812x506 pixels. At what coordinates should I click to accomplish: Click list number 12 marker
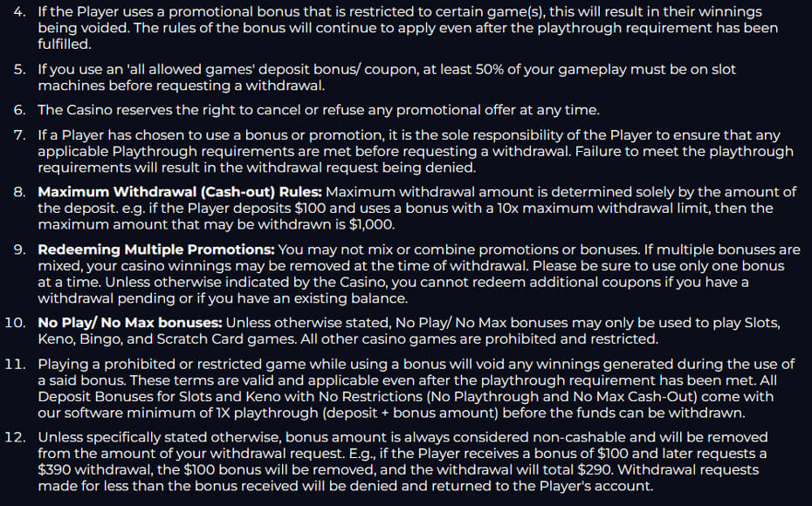click(x=17, y=437)
